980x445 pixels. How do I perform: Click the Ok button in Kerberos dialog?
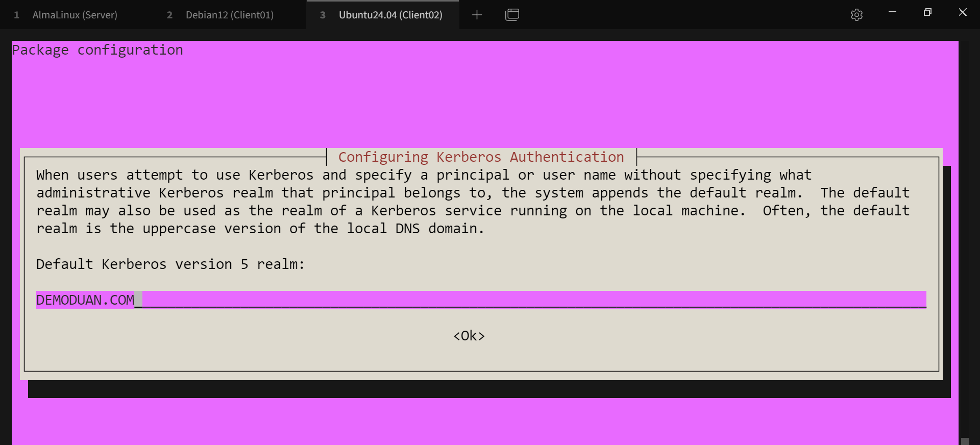tap(469, 336)
